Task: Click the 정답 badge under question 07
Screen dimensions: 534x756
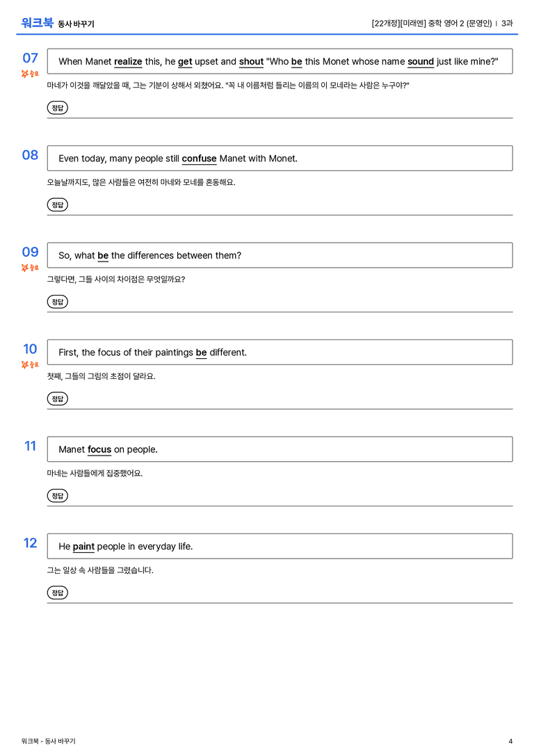Action: (x=57, y=108)
